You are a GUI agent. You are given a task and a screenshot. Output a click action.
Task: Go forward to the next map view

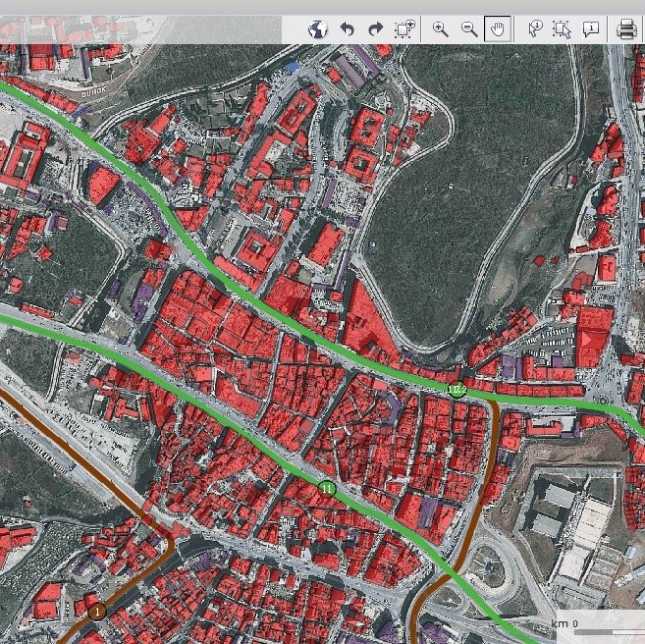tap(374, 29)
